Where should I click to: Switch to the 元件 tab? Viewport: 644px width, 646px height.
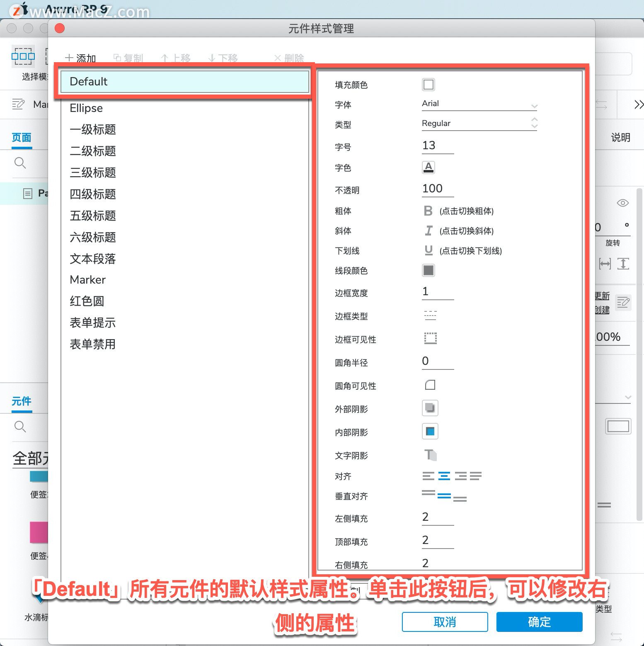(x=22, y=401)
